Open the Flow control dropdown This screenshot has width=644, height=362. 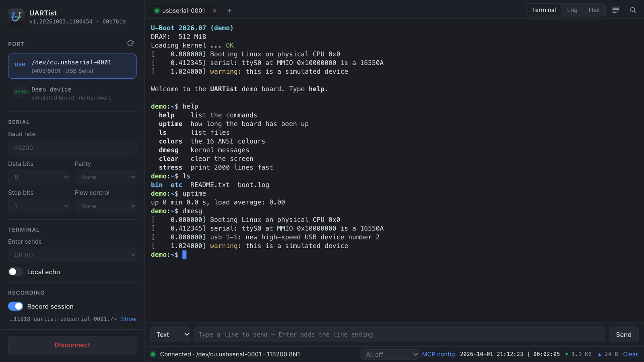point(105,206)
